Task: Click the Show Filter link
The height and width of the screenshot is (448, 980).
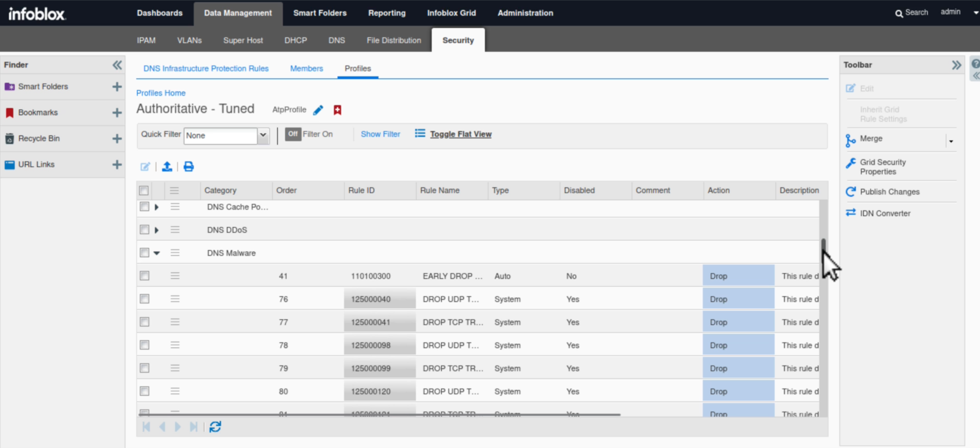Action: [x=380, y=134]
